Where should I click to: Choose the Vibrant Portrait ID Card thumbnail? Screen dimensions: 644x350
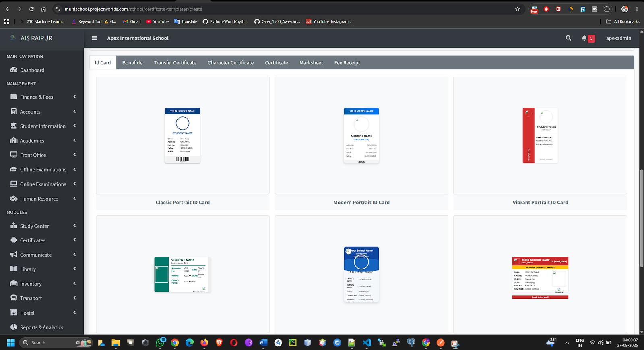(540, 135)
